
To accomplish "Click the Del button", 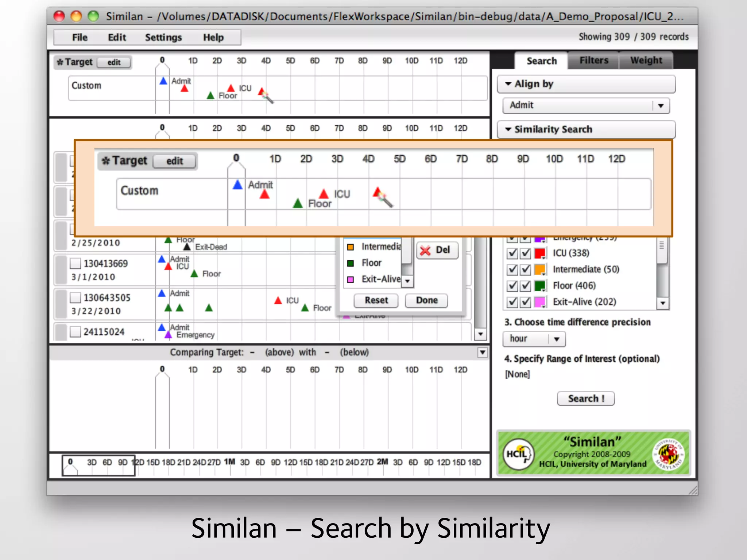I will [x=437, y=250].
